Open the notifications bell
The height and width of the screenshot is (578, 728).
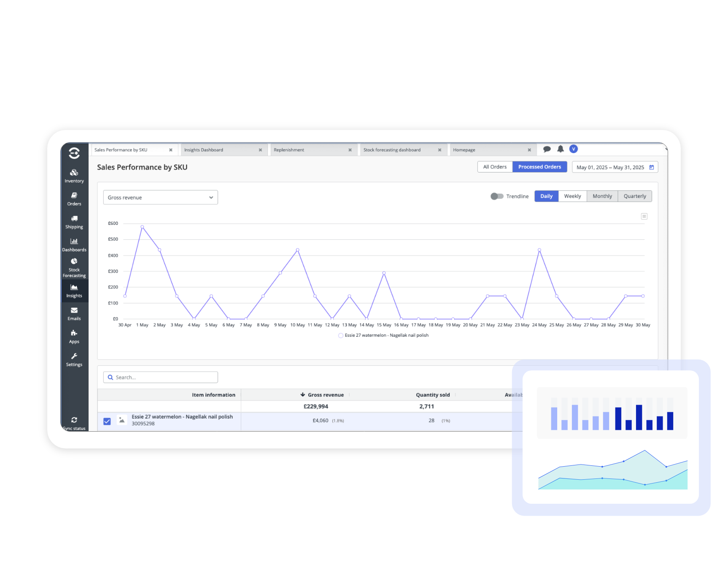[x=561, y=149]
